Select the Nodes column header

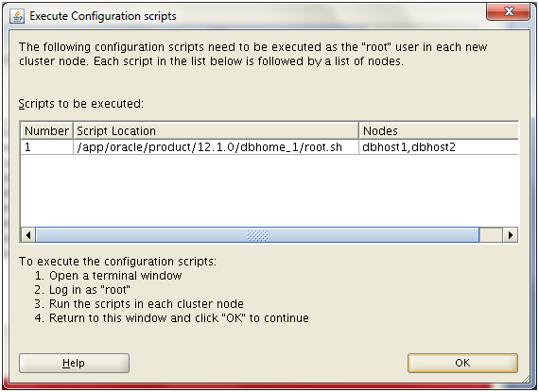pos(439,130)
